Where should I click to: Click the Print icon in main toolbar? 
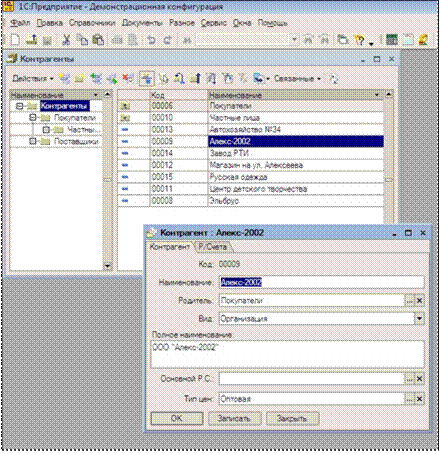pyautogui.click(x=117, y=40)
